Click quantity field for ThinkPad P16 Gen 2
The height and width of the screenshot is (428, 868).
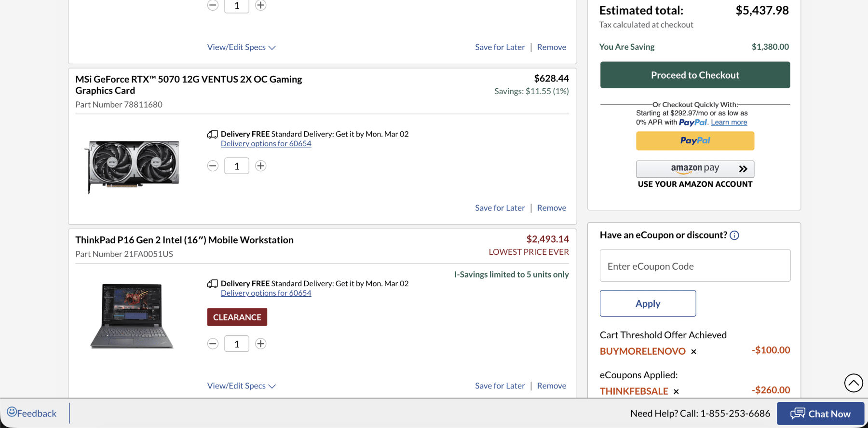tap(237, 344)
